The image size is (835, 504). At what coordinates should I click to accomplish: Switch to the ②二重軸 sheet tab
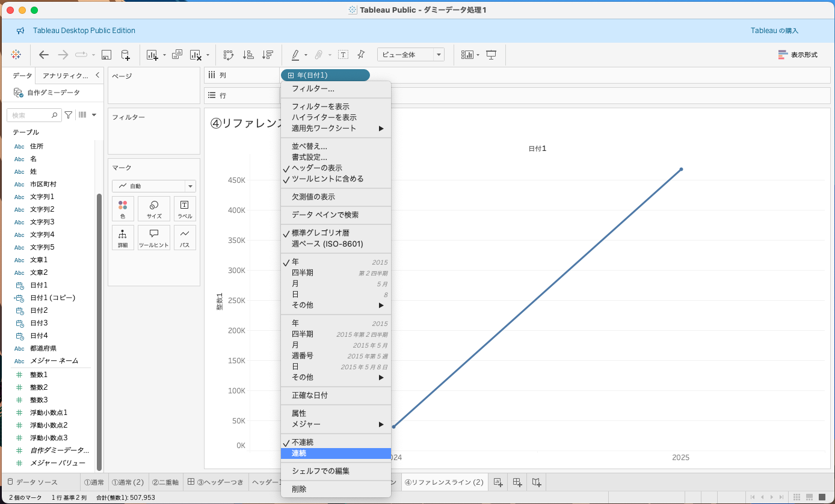click(x=165, y=482)
